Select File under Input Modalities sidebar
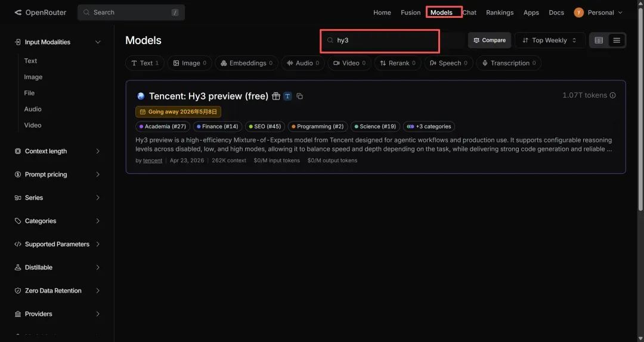The image size is (644, 342). tap(29, 93)
